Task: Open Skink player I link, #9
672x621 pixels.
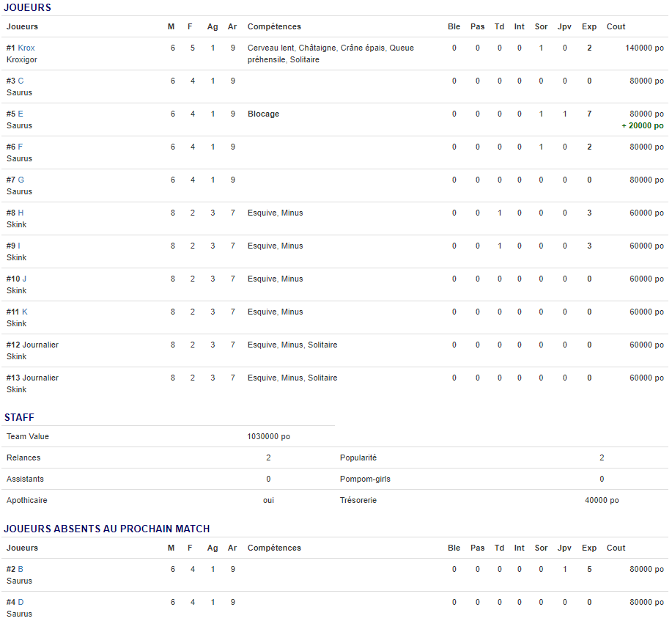Action: click(x=19, y=246)
